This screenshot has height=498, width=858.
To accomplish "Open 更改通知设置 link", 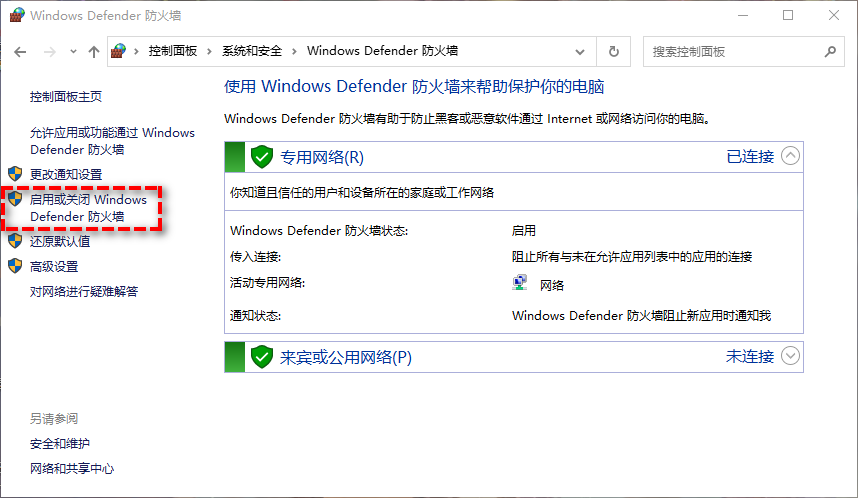I will click(x=66, y=175).
